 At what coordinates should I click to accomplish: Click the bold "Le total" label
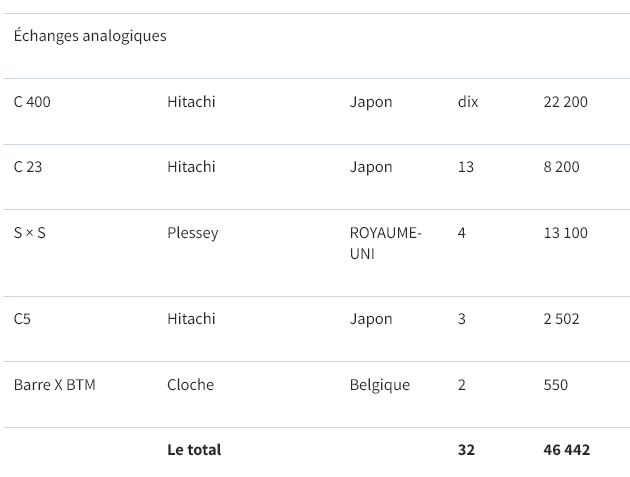[x=194, y=450]
